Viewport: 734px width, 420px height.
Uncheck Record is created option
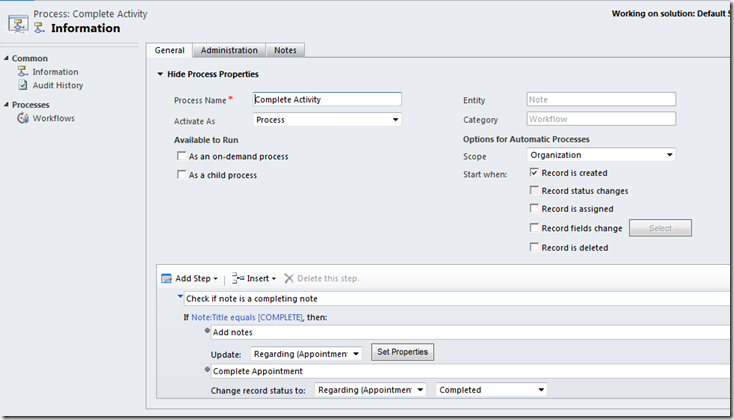(x=534, y=173)
